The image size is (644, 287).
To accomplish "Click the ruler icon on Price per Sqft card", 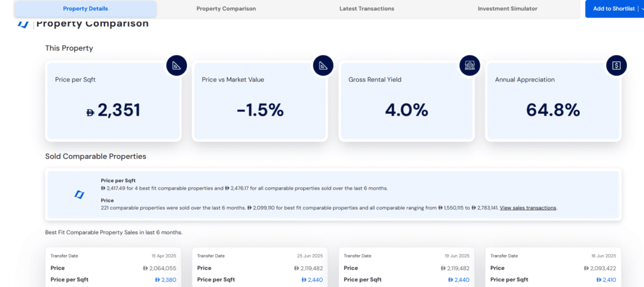I will (x=177, y=65).
